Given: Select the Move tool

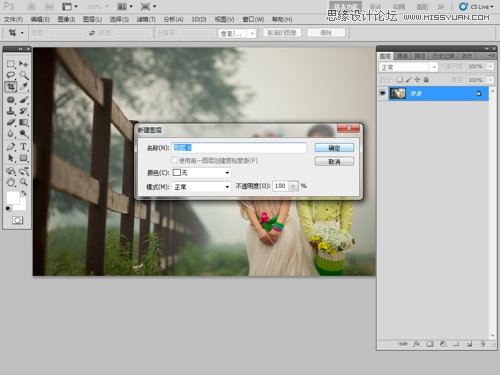Looking at the screenshot, I should [x=23, y=64].
